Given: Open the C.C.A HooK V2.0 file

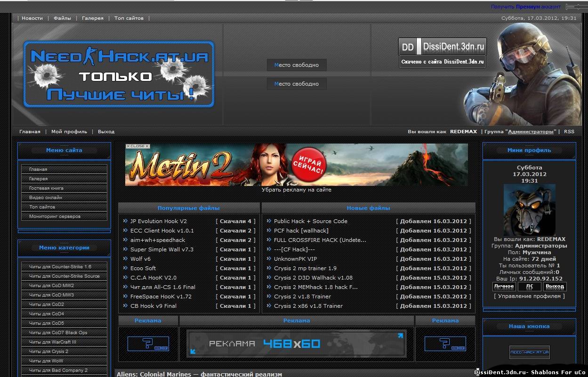Looking at the screenshot, I should (x=153, y=278).
